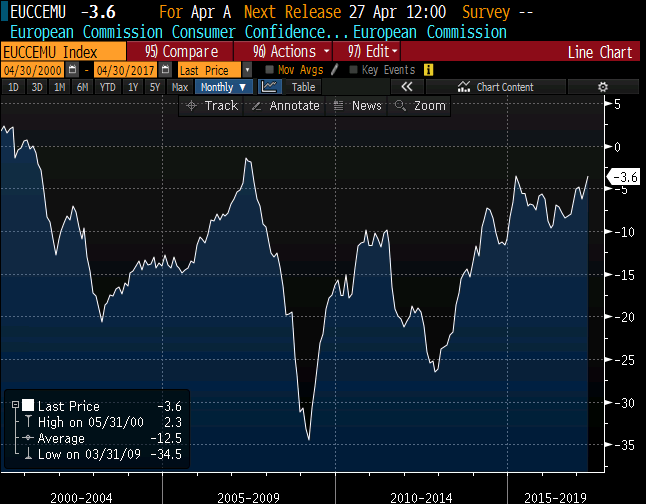Select the line chart view icon
Viewport: 646px width, 504px height.
pos(269,87)
